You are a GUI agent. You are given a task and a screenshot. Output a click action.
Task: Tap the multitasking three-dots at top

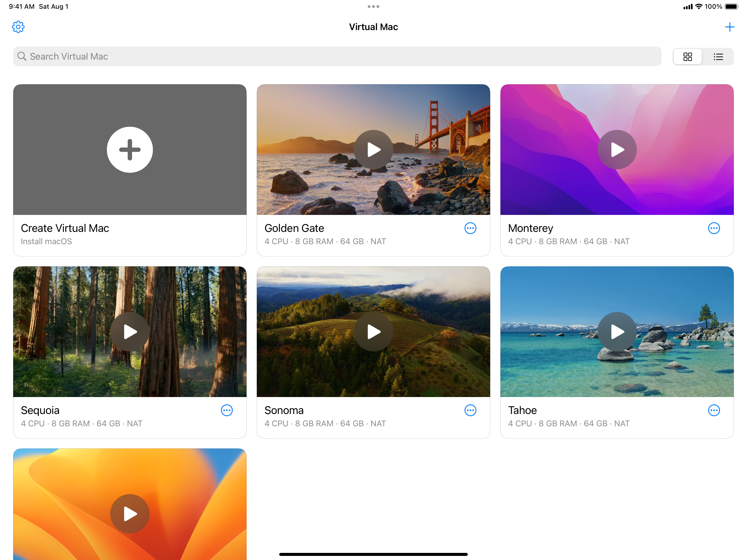point(373,6)
